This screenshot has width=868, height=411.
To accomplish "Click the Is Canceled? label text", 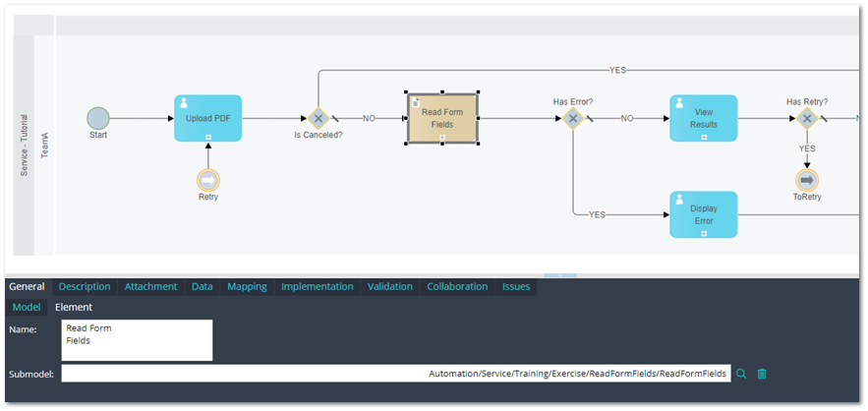I will 318,135.
